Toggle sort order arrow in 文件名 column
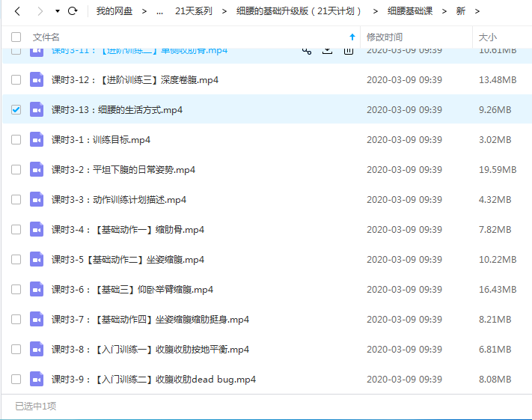Screen dimensions: 532x420 coord(352,37)
